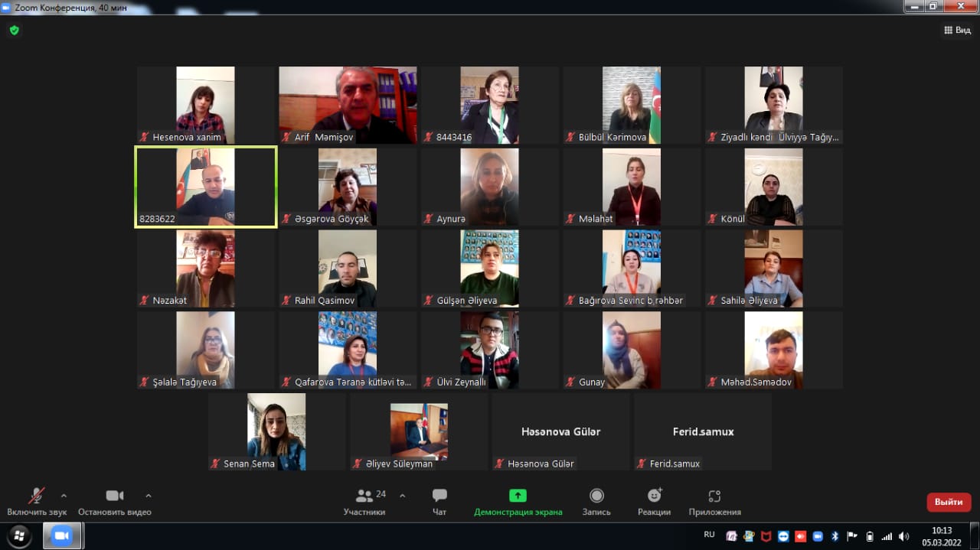Click the volume speaker tray icon

tap(904, 536)
